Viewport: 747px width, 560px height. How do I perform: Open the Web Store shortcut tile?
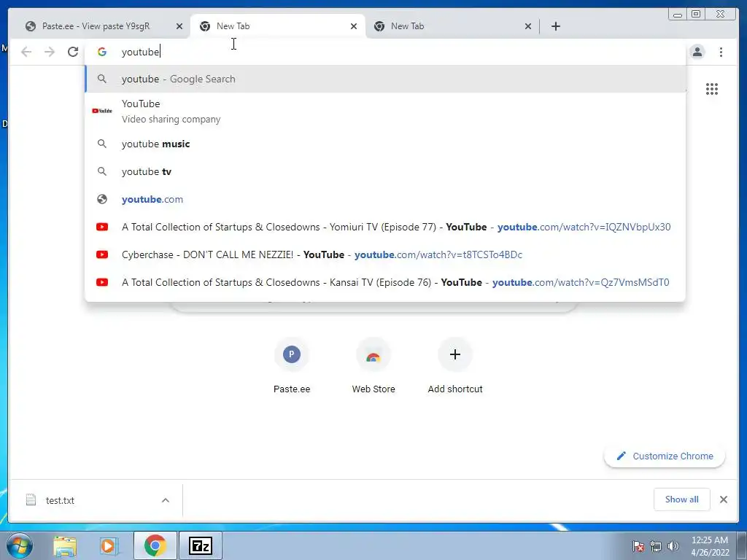tap(373, 366)
